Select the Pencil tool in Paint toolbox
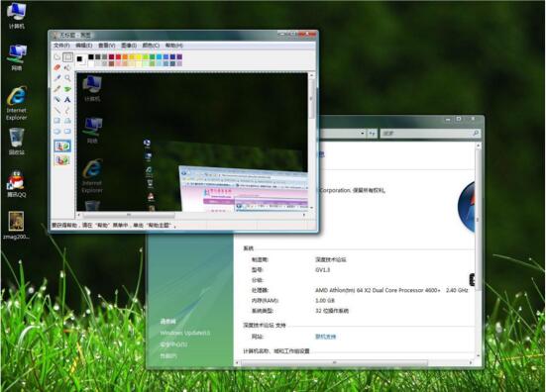546x392 pixels. pyautogui.click(x=57, y=89)
